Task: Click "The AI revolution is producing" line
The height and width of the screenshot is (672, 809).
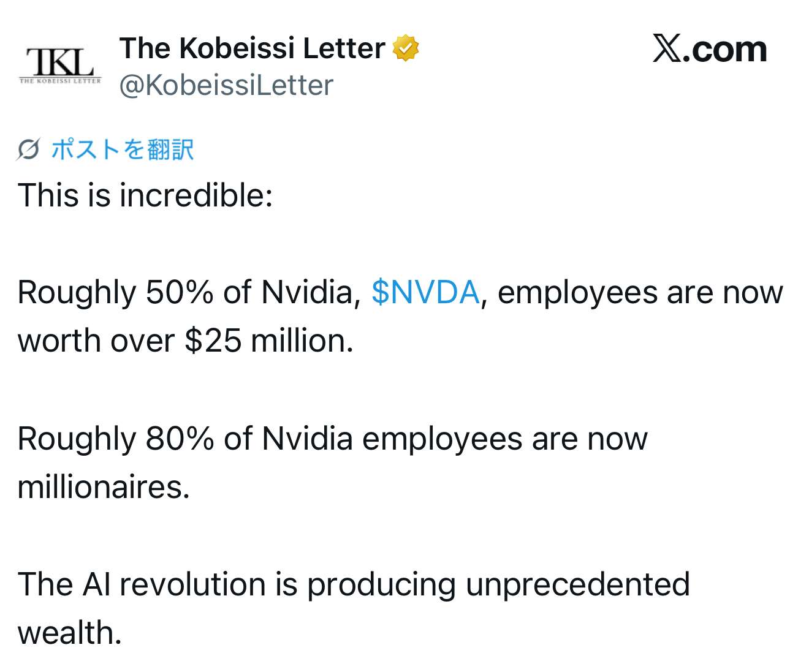Action: [236, 584]
